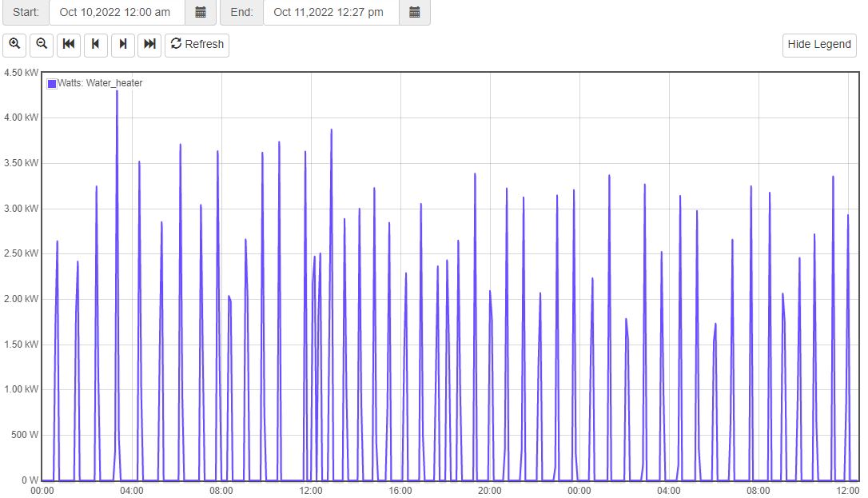
Task: Click the 16:00 x-axis time label
Action: point(400,491)
